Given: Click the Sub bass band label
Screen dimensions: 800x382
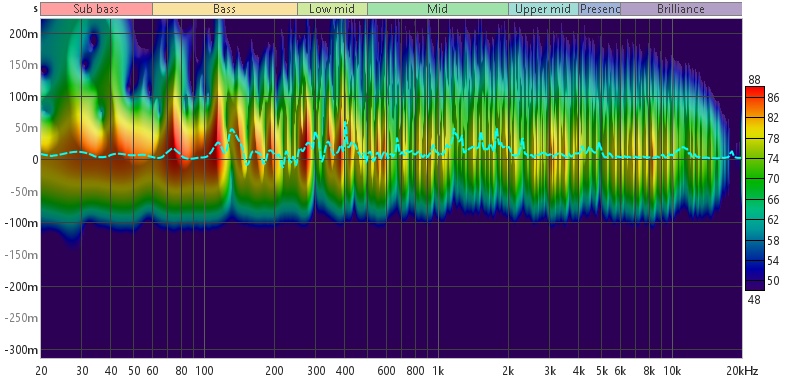Looking at the screenshot, I should (96, 9).
